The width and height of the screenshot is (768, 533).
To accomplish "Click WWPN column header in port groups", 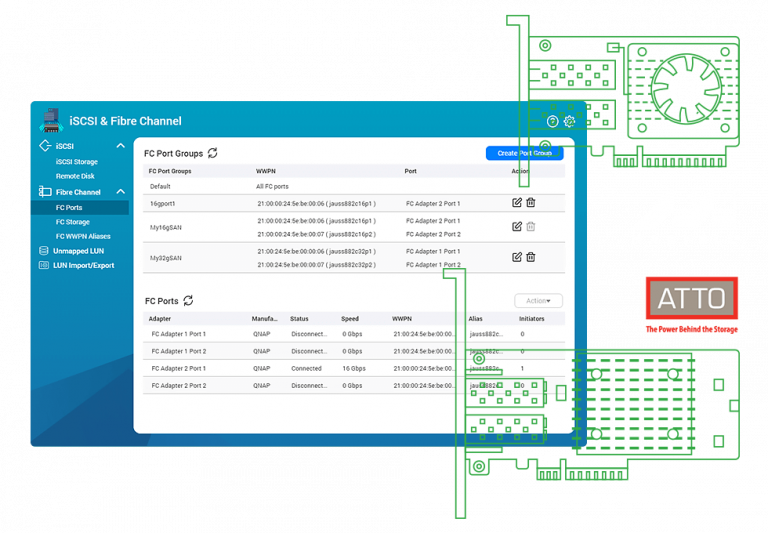I will pos(266,171).
